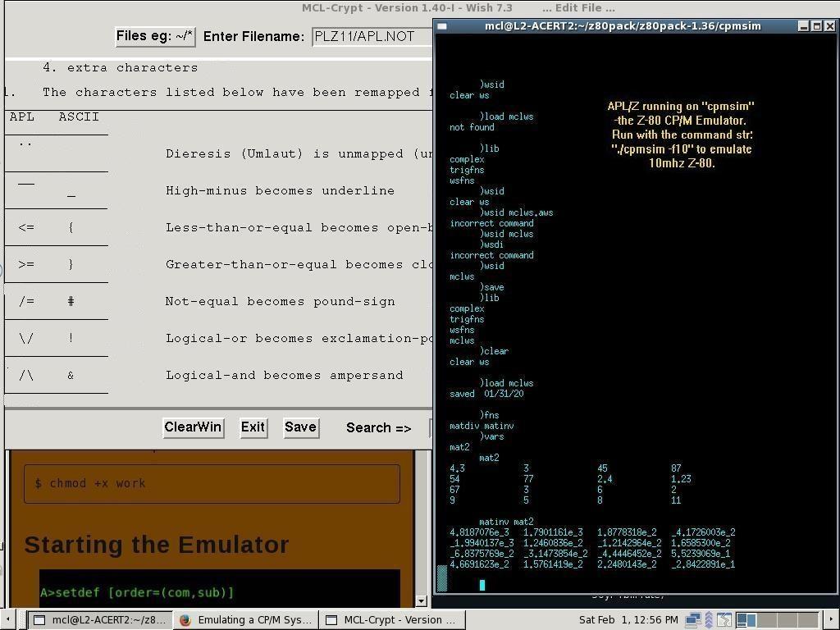Click the value '4.8187076e_3' in terminal output

[x=479, y=532]
